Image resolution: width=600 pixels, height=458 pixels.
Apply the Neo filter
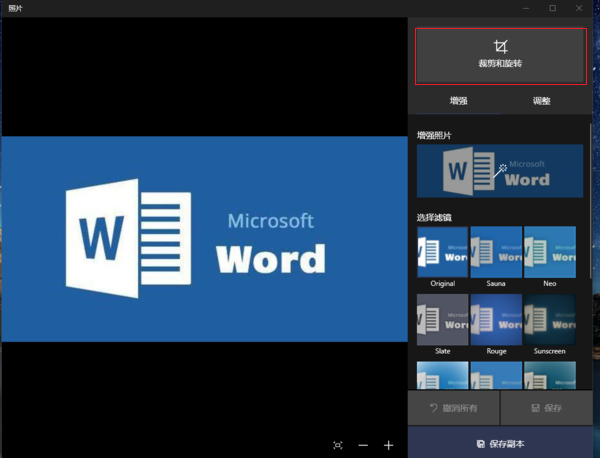click(549, 252)
